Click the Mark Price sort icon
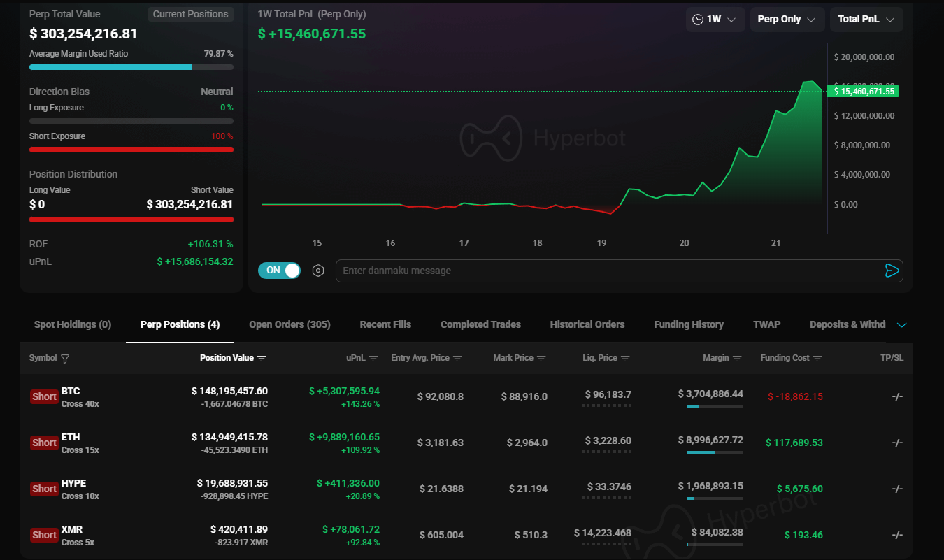Screen dimensions: 944x560 [x=541, y=359]
